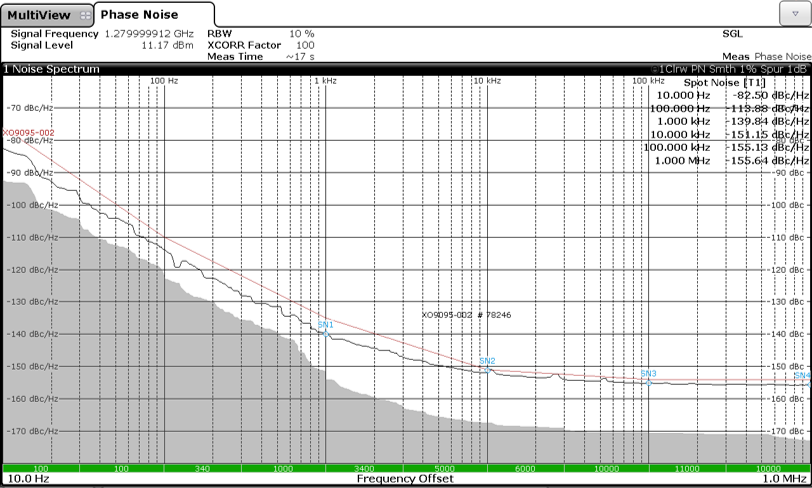Select the SN1 spot noise marker
The width and height of the screenshot is (812, 488).
click(325, 333)
